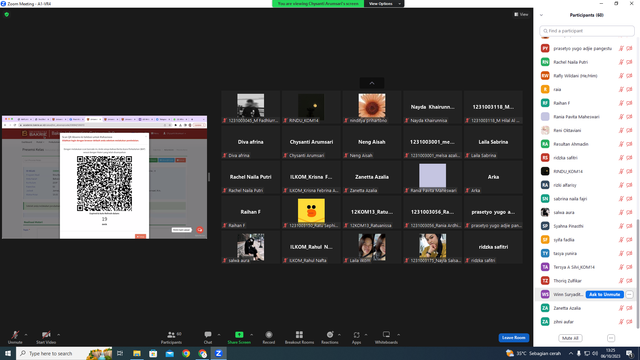The height and width of the screenshot is (360, 640).
Task: Unmute the microphone in Zoom toolbar
Action: [15, 337]
